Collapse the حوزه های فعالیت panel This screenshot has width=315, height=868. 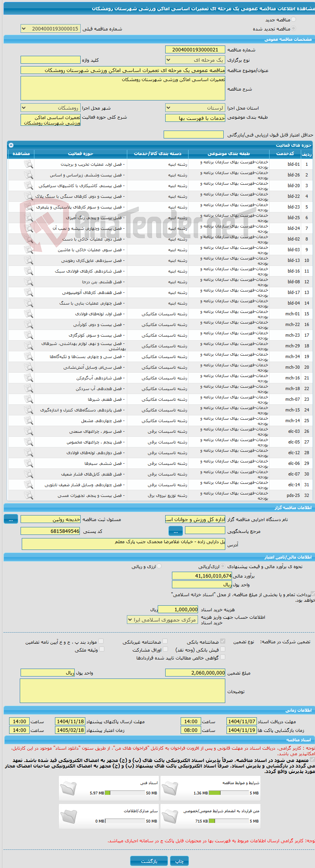click(x=11, y=145)
